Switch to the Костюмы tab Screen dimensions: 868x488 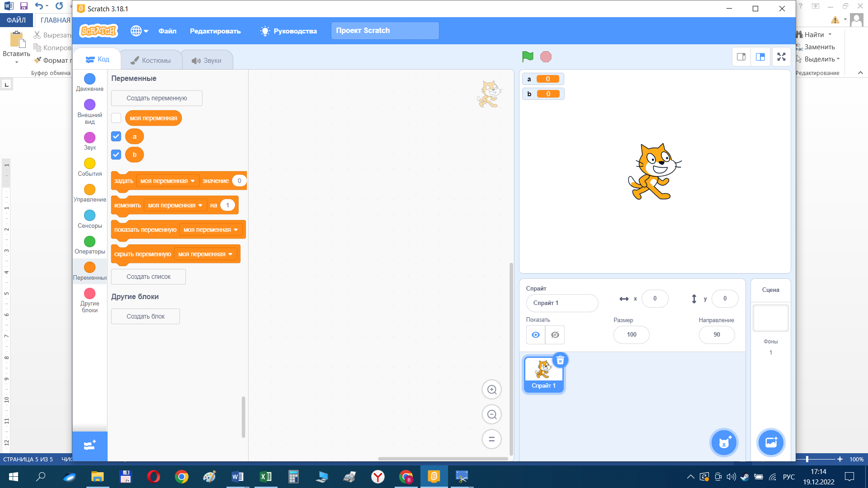[x=151, y=60]
